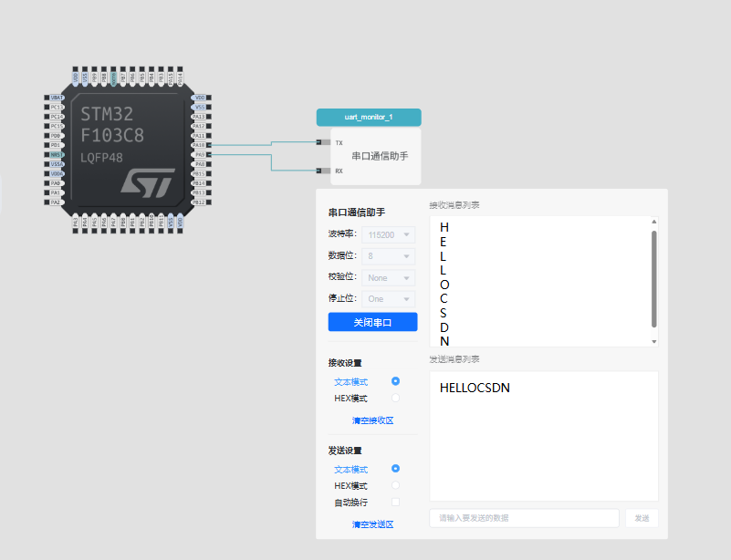
Task: Click the 清空发送区 link
Action: (372, 524)
